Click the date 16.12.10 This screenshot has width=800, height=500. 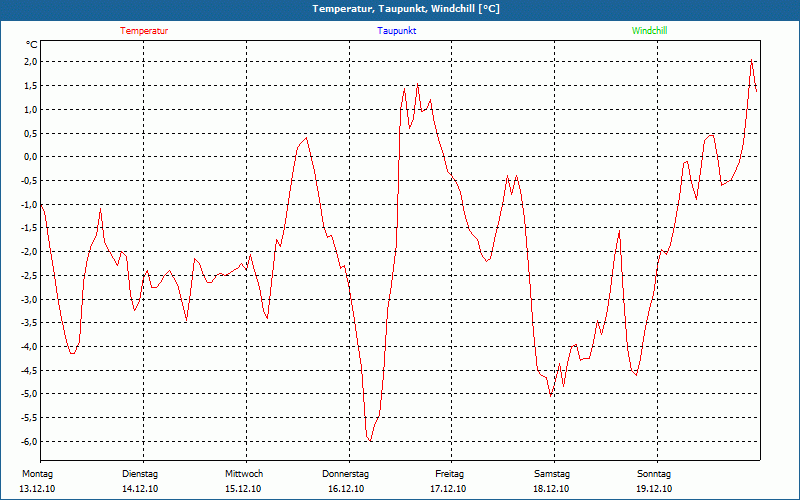[x=346, y=489]
